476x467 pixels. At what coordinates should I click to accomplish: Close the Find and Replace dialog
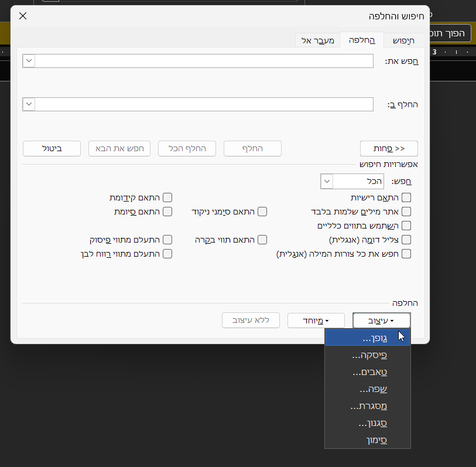pos(23,16)
